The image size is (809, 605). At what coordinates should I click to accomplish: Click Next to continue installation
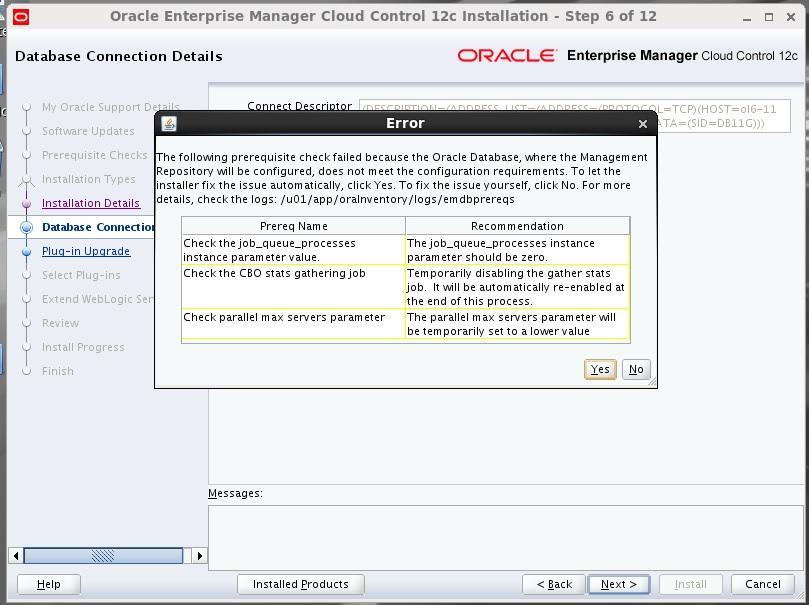click(x=619, y=584)
